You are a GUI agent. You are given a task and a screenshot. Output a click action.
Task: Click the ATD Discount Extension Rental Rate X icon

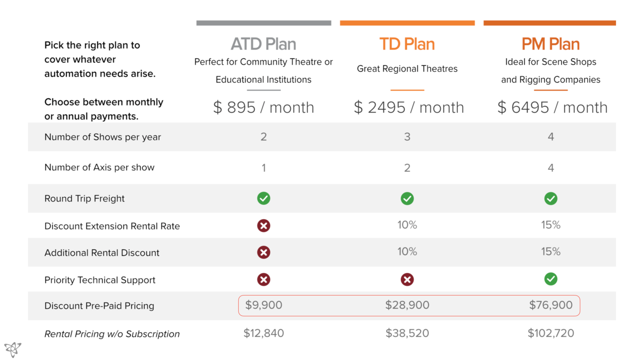pyautogui.click(x=264, y=226)
